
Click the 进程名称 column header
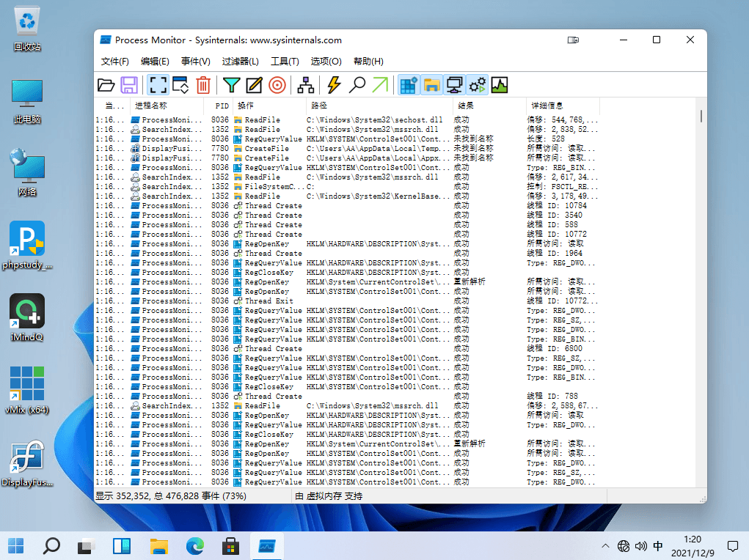(x=167, y=106)
